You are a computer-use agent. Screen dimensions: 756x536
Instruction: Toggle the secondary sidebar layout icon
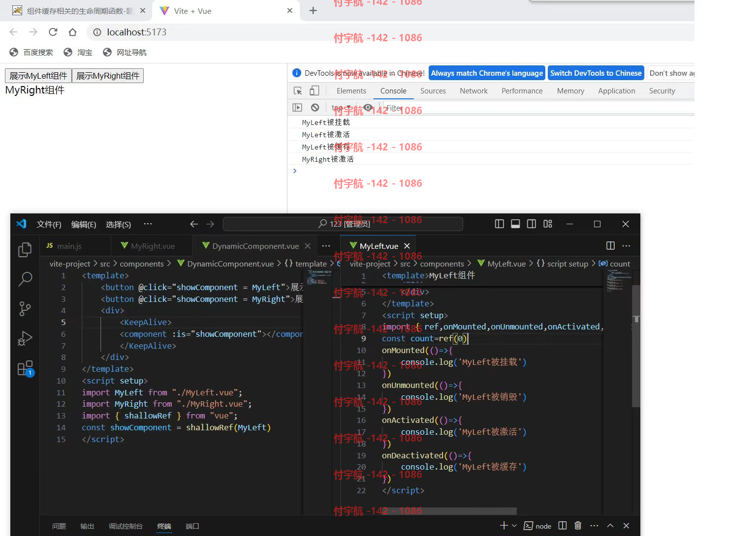[532, 224]
